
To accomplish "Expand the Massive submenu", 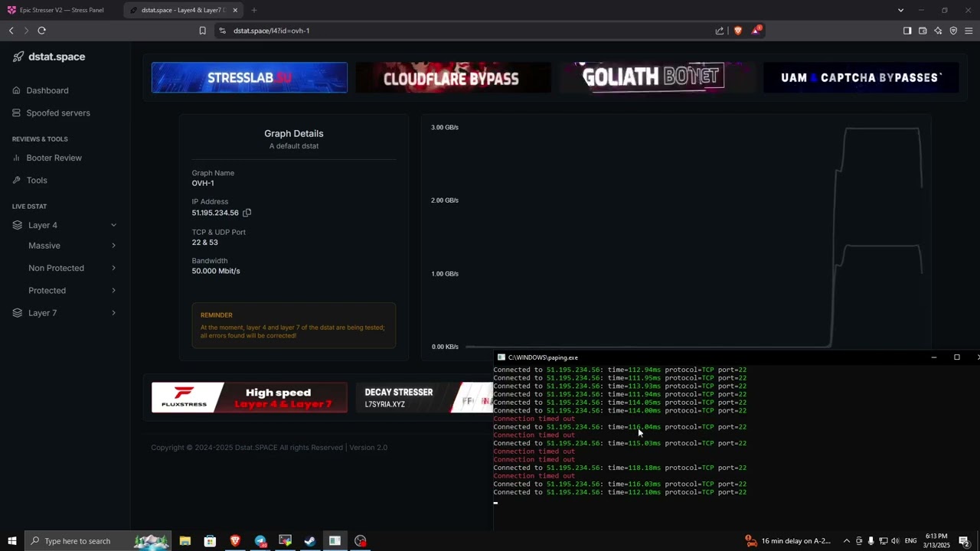I will click(113, 246).
